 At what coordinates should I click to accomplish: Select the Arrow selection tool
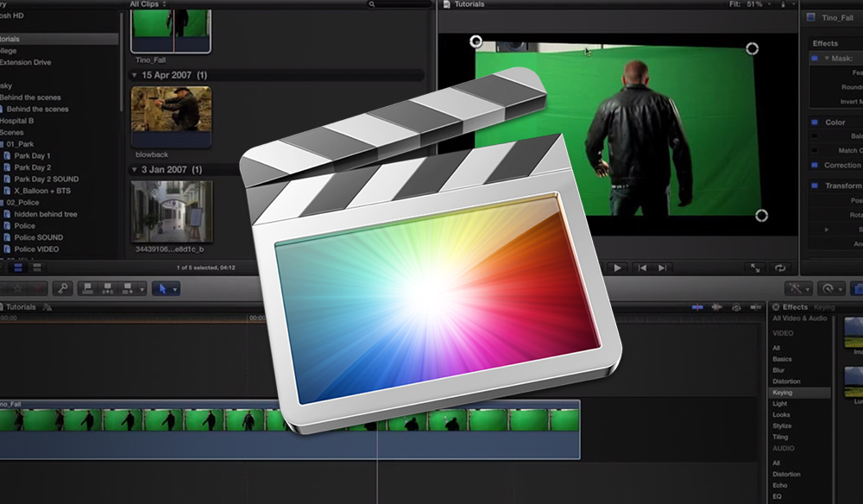pos(162,288)
